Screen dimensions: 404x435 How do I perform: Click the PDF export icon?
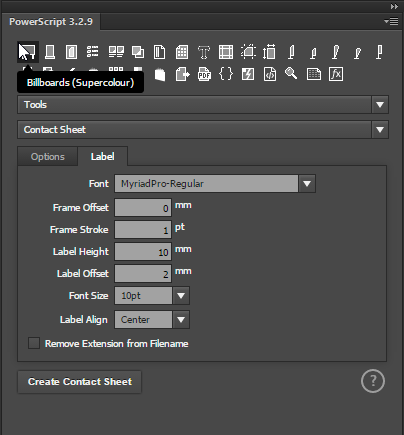[204, 74]
